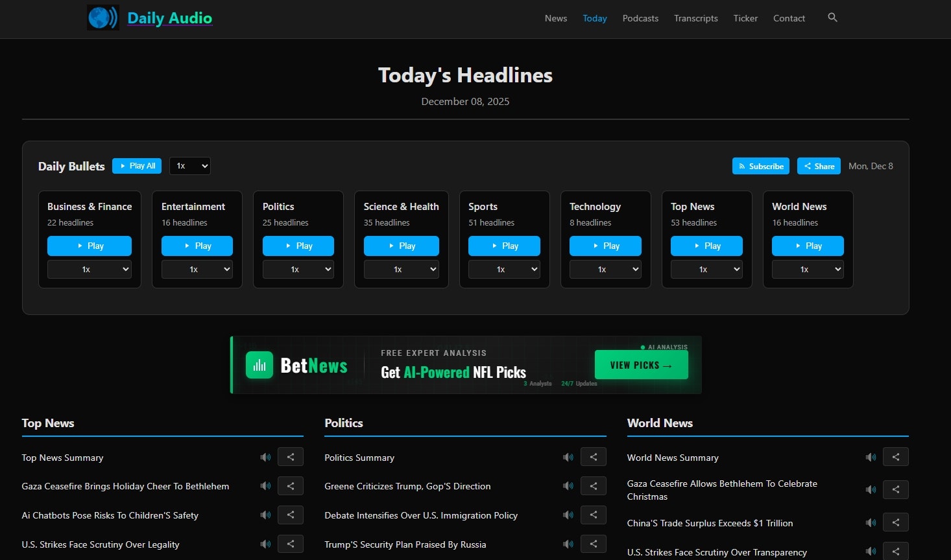Mute the speaker icon beside Top News Summary

(x=265, y=457)
